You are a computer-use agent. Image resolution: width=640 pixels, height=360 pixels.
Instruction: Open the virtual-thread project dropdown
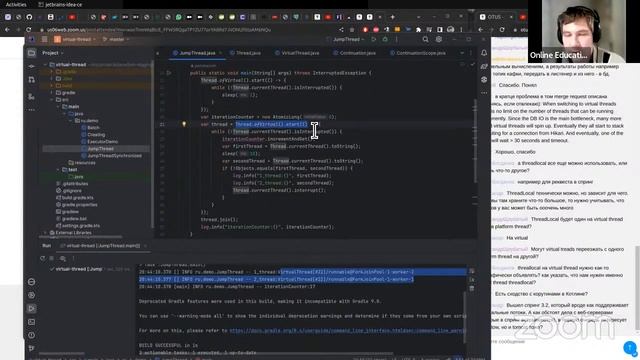point(76,40)
